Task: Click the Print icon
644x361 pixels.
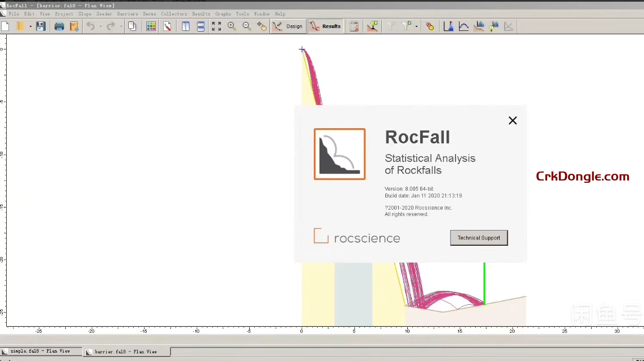Action: coord(59,26)
